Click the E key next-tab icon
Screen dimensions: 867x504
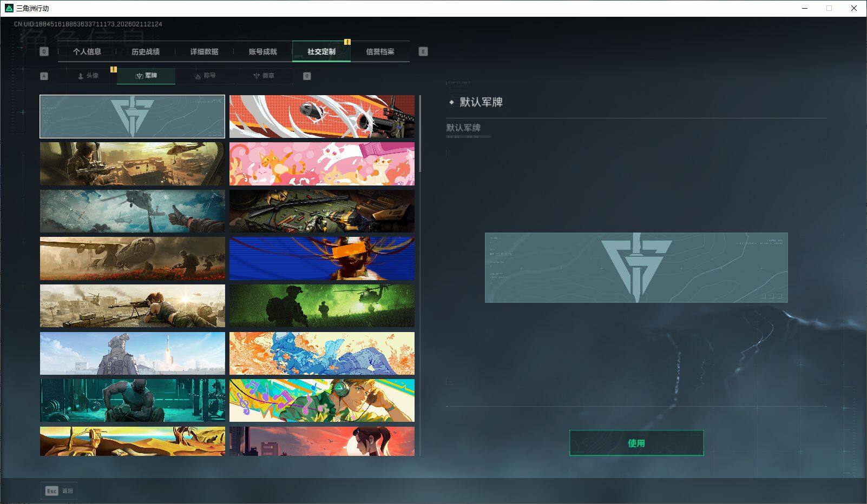[423, 51]
